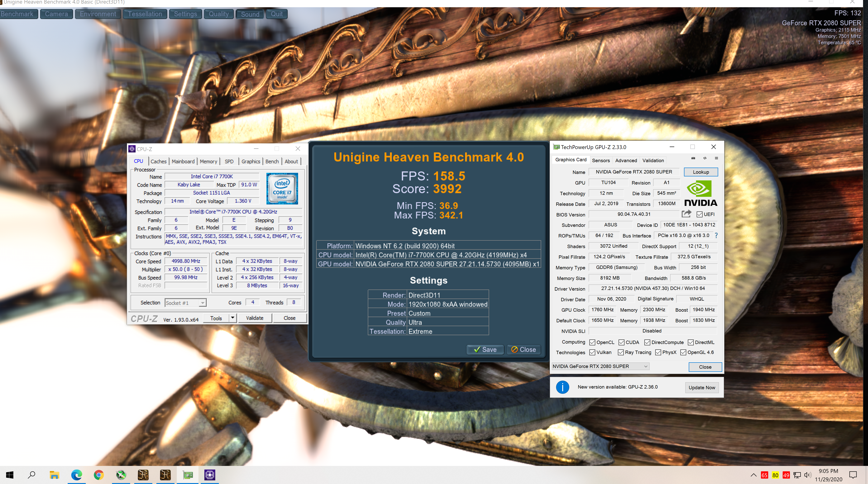Open the Heaven Tessellation menu

(145, 14)
